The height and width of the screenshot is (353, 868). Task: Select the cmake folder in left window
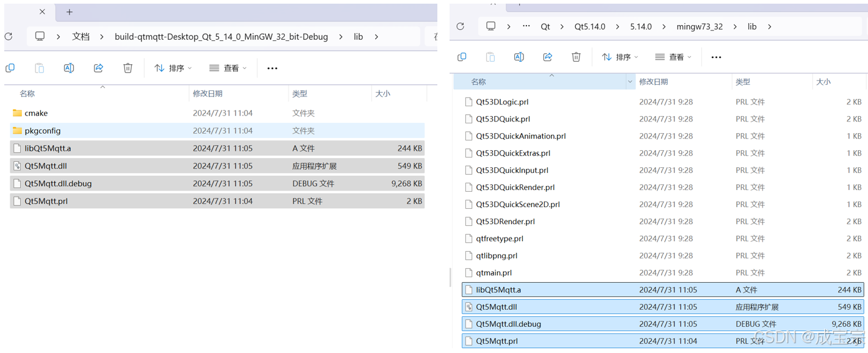click(x=217, y=113)
